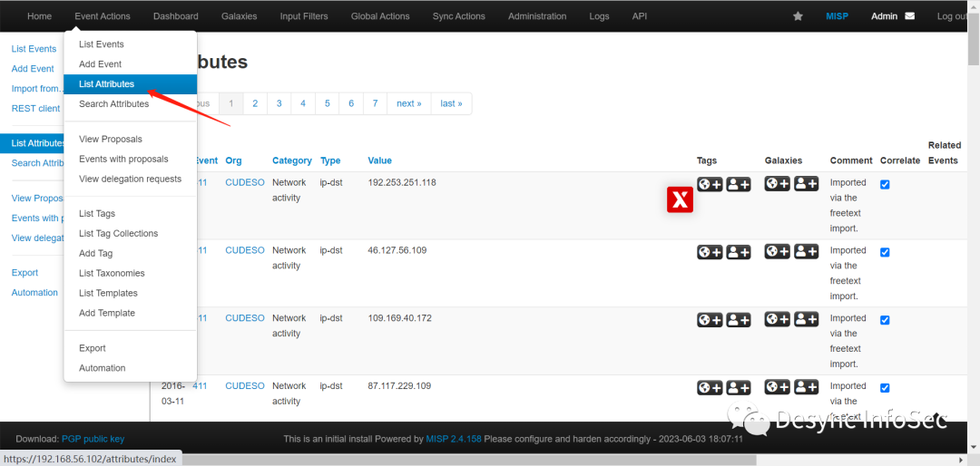The height and width of the screenshot is (466, 980).
Task: Choose List Taxonomies from the menu
Action: click(x=112, y=273)
